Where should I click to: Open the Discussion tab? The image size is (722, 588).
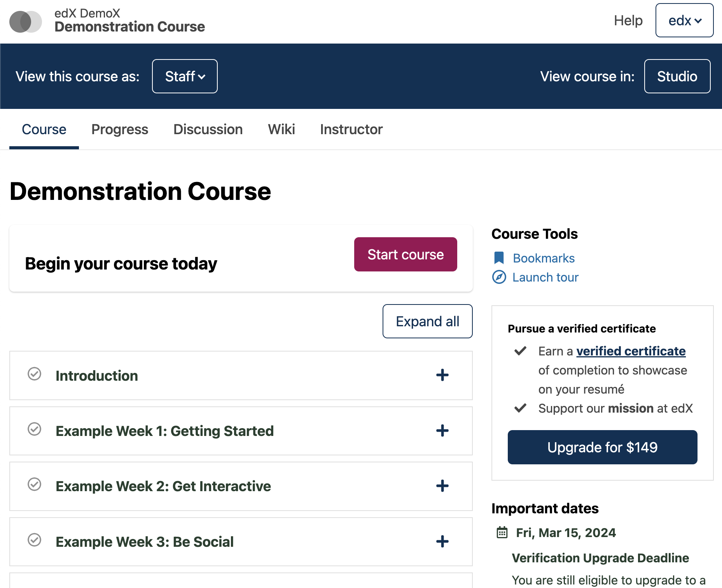coord(208,129)
